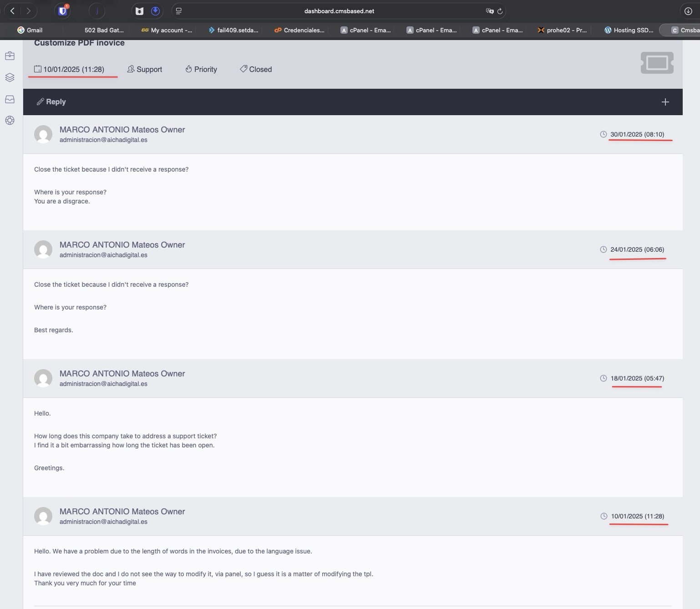Click the translate icon in address bar
The width and height of the screenshot is (700, 609).
click(489, 11)
